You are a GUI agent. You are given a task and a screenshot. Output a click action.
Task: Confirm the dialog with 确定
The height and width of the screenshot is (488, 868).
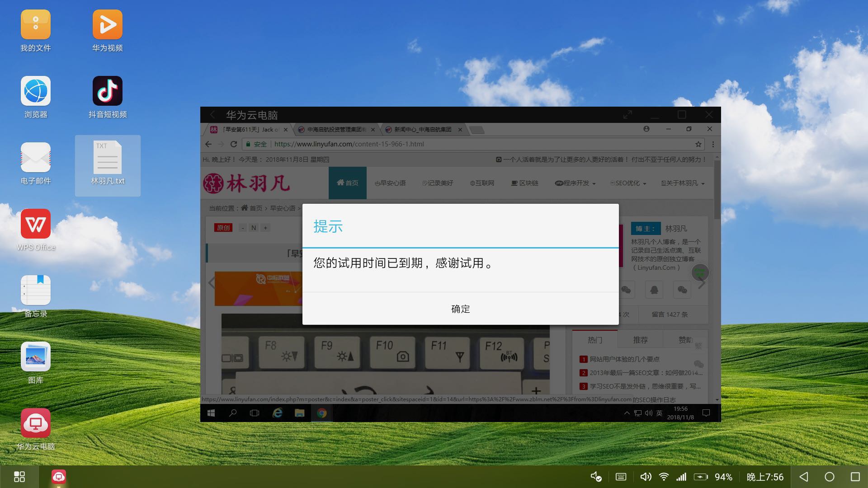pos(460,309)
